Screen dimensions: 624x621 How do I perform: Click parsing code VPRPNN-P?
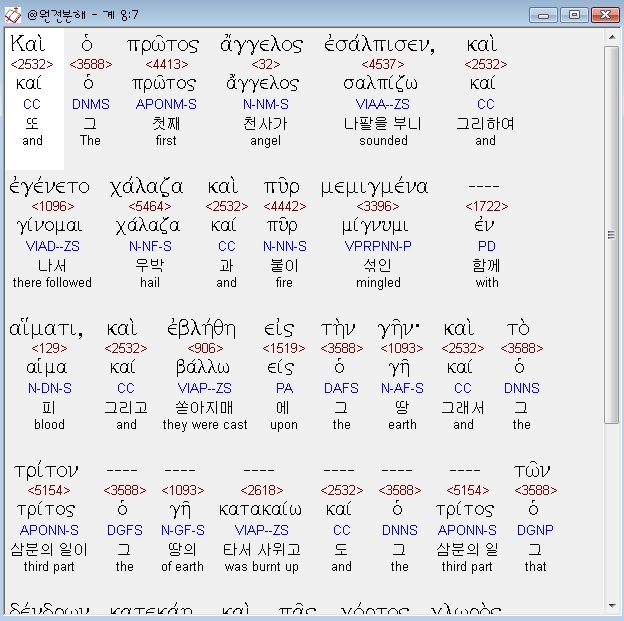378,246
